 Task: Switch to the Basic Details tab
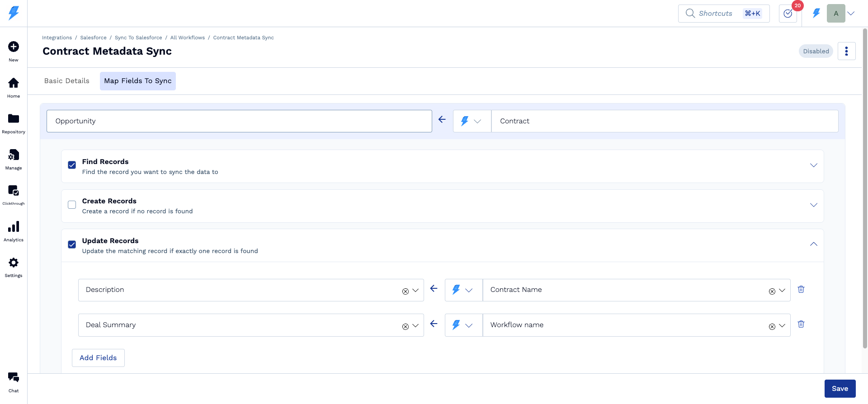(x=67, y=81)
